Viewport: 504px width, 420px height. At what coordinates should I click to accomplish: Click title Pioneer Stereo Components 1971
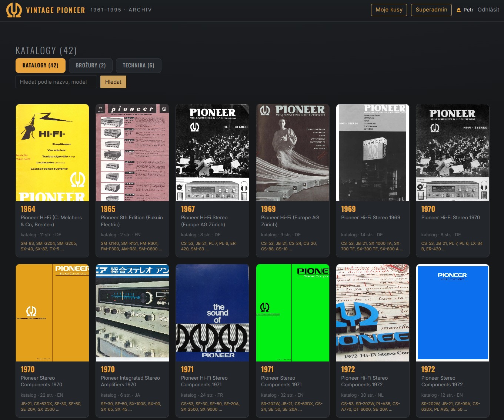(x=281, y=381)
